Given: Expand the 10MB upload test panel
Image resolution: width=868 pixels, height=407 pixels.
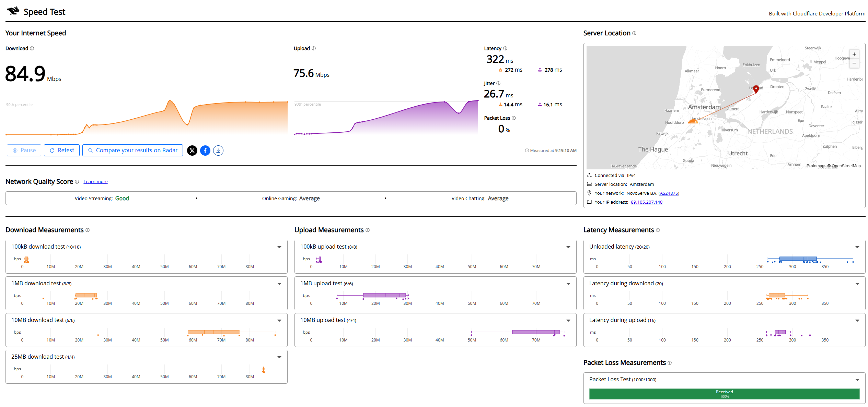Looking at the screenshot, I should (x=568, y=321).
